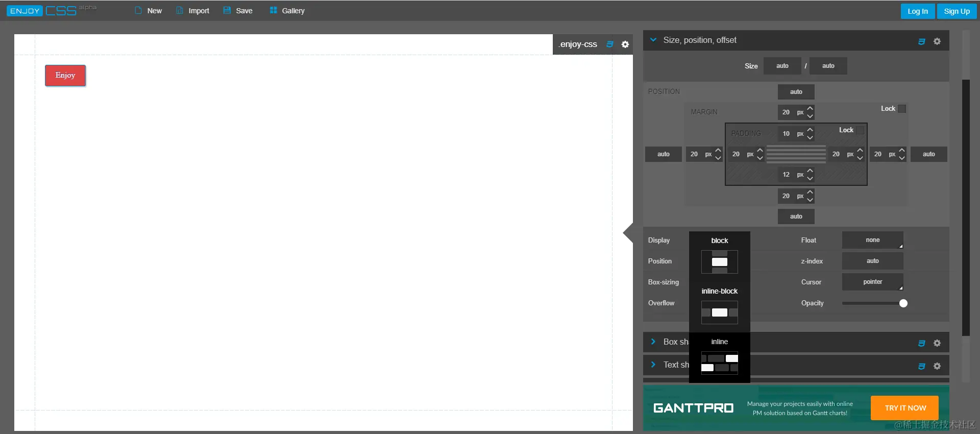The image size is (980, 434).
Task: Open the Float dropdown showing none
Action: tap(873, 240)
